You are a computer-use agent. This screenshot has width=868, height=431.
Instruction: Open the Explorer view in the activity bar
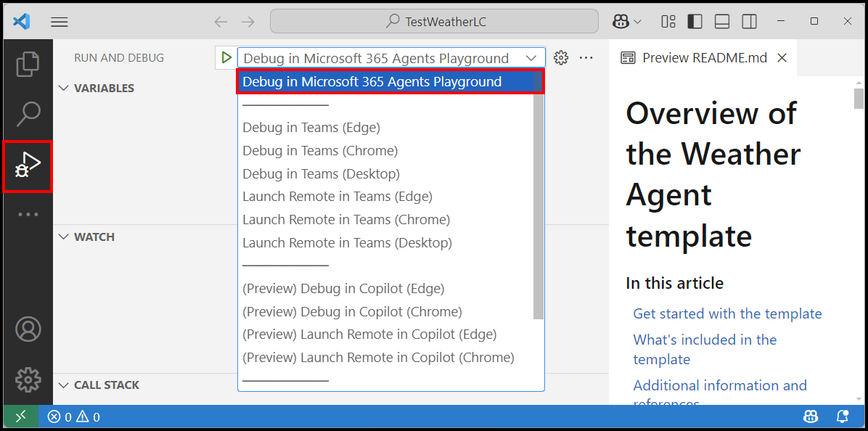click(x=28, y=64)
